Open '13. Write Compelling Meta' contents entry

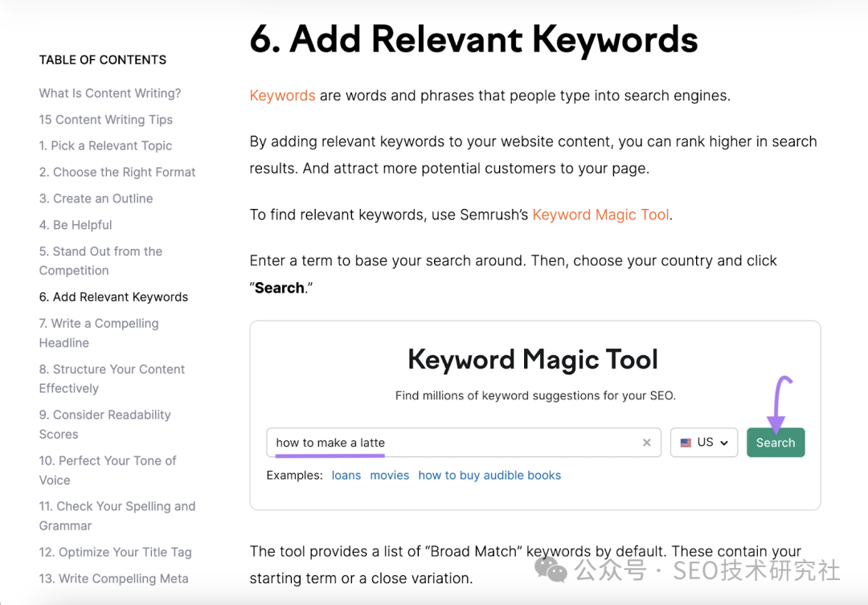[114, 578]
